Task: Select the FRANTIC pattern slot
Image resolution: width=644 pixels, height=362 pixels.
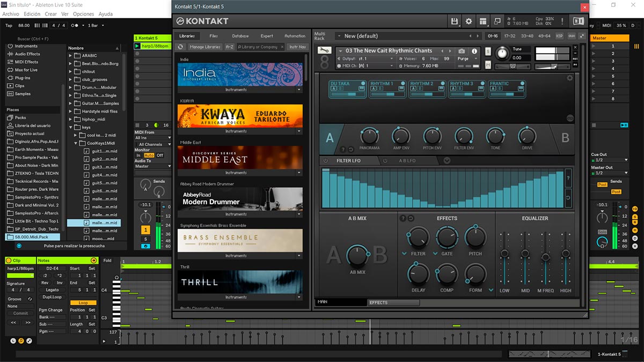Action: (x=508, y=89)
